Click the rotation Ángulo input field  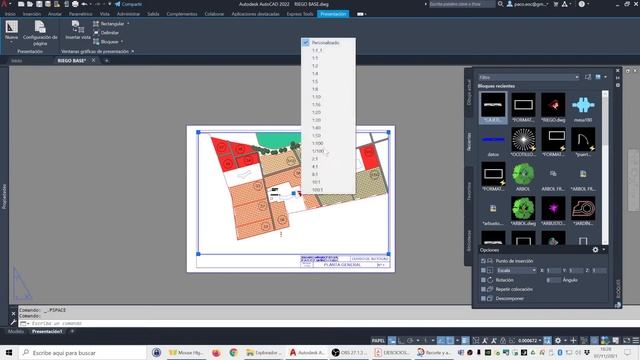(x=553, y=280)
